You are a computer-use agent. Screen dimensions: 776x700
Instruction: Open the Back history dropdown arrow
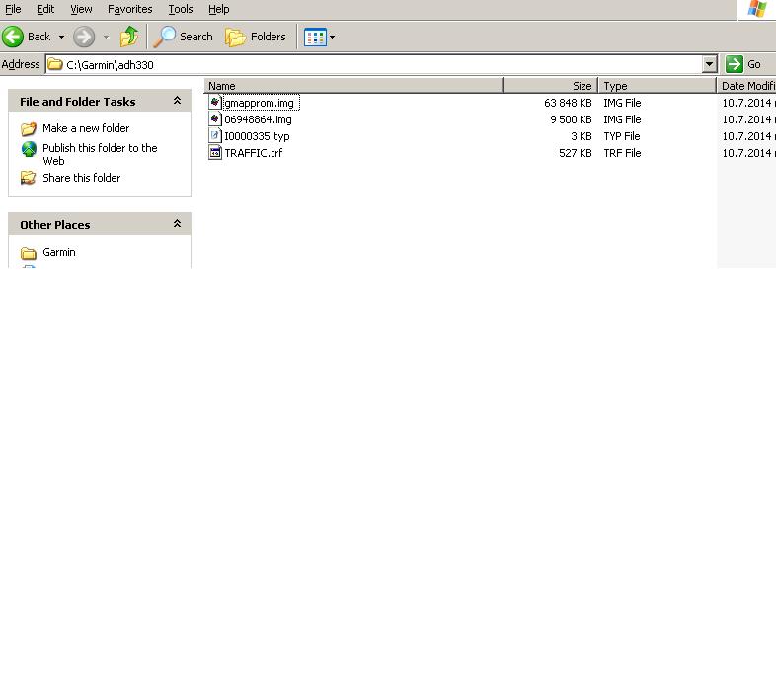pos(61,37)
